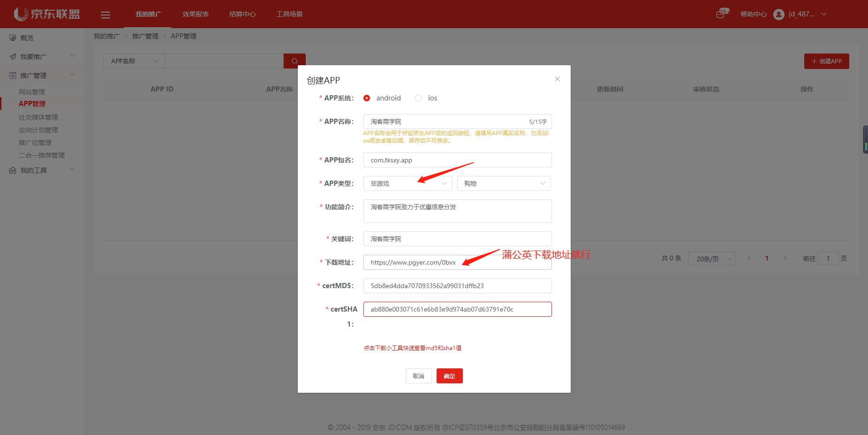Image resolution: width=868 pixels, height=435 pixels.
Task: Click the certMD5 input field
Action: pos(457,286)
